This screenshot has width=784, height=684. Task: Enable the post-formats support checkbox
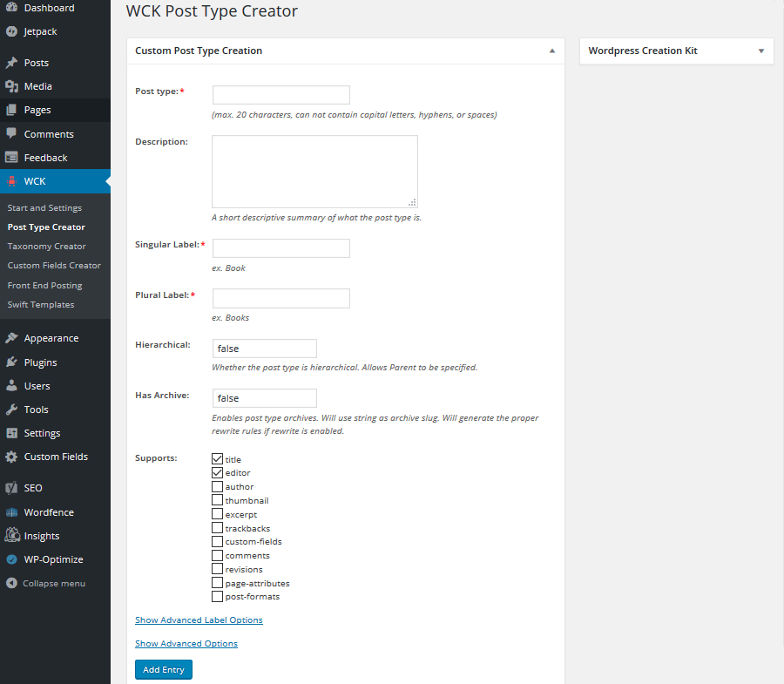(217, 597)
